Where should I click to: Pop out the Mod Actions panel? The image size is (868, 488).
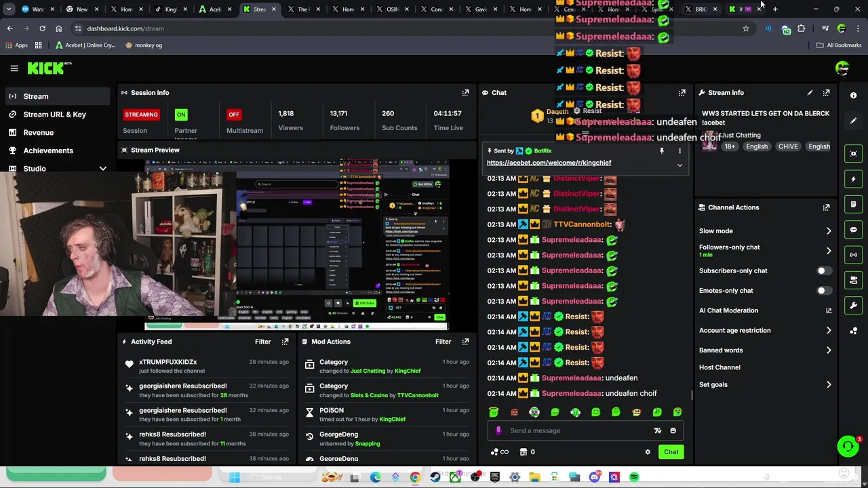(465, 342)
